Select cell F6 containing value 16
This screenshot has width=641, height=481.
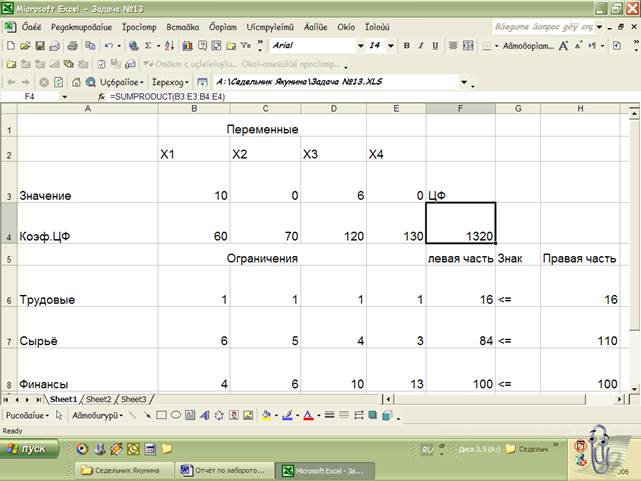pos(460,299)
